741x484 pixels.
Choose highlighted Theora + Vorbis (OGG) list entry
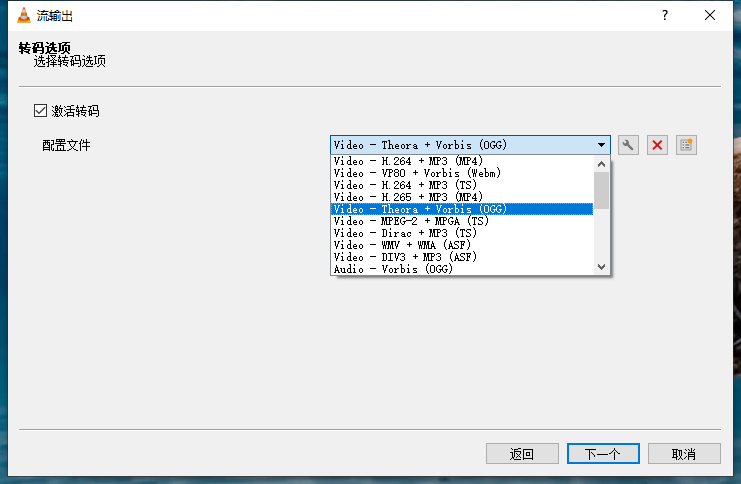point(462,209)
